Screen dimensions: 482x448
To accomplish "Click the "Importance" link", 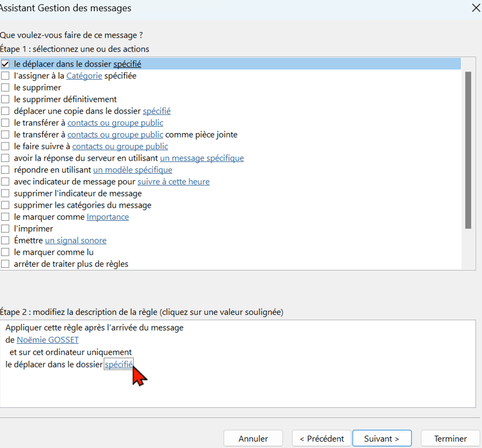I will [x=107, y=217].
